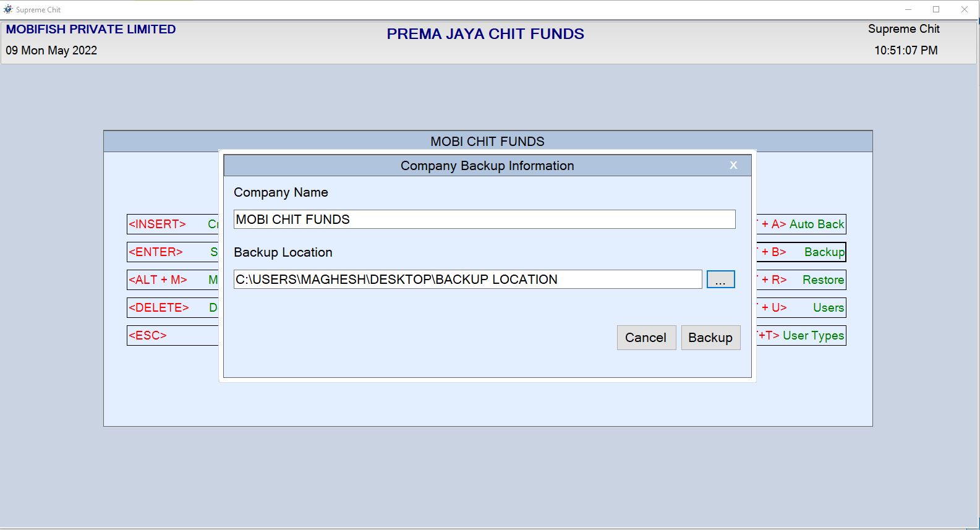This screenshot has width=980, height=530.
Task: Click the clock time 10:51:07 PM
Action: [x=906, y=51]
